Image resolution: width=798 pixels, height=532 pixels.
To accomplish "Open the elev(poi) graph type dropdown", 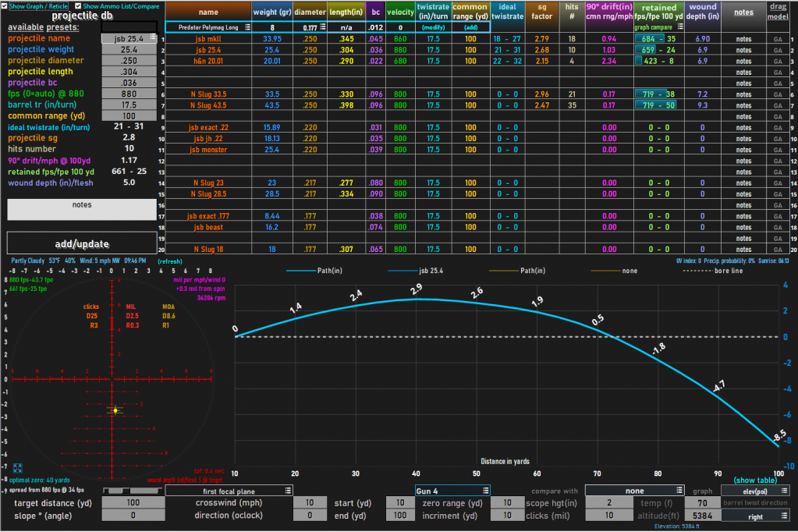I will [784, 491].
